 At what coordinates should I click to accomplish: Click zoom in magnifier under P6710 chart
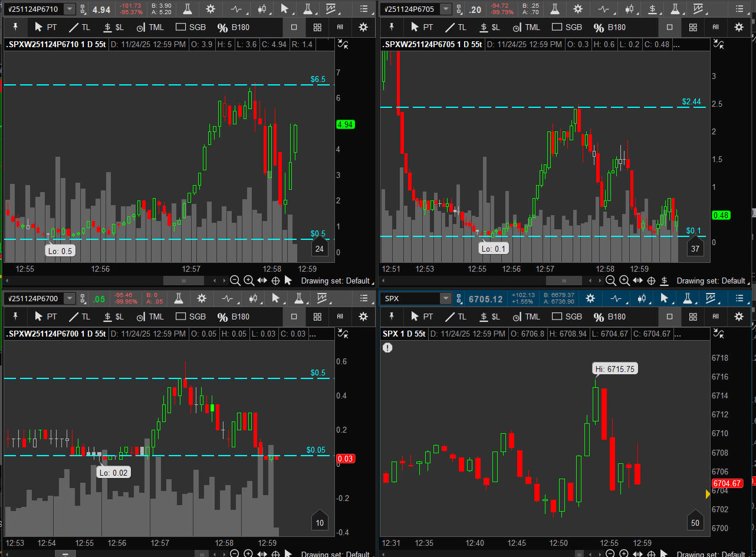tap(249, 281)
